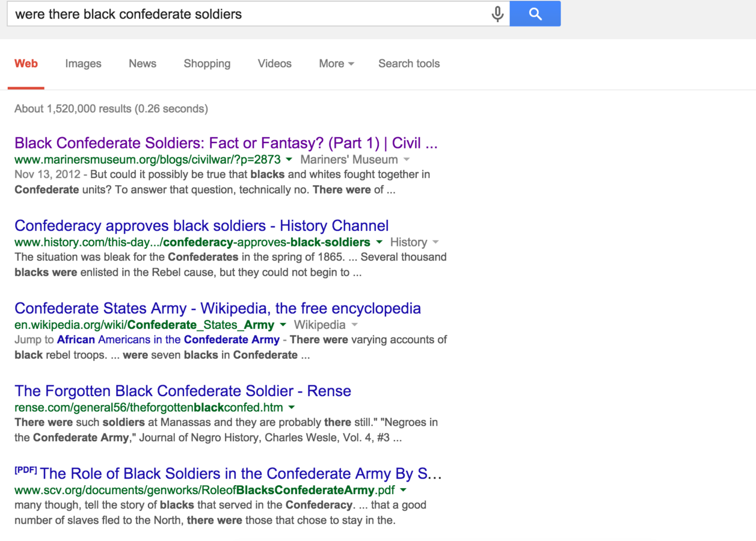Open the PDF Role of Black Soldiers result

[x=241, y=474]
